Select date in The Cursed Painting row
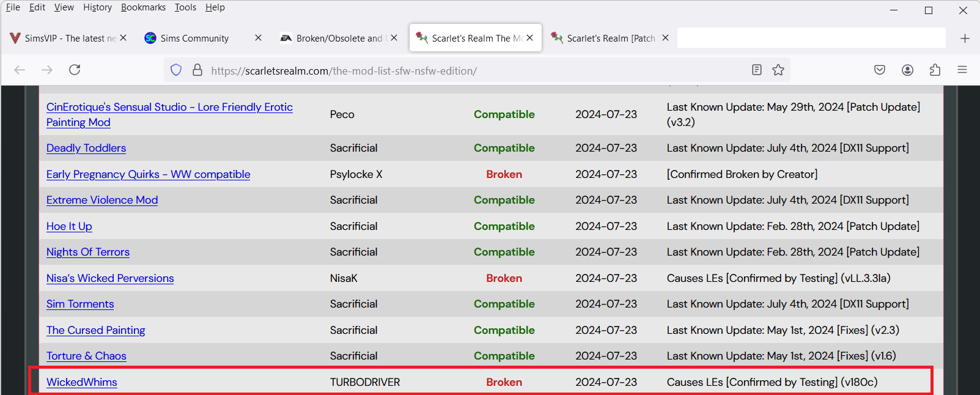This screenshot has width=980, height=395. 606,330
